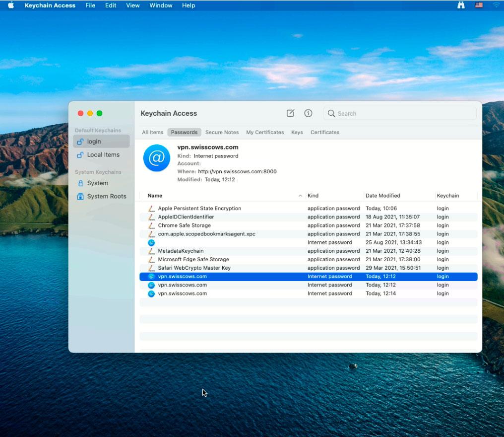The image size is (504, 437).
Task: Click the bold vpn.swisscows.com title in details
Action: click(x=208, y=147)
